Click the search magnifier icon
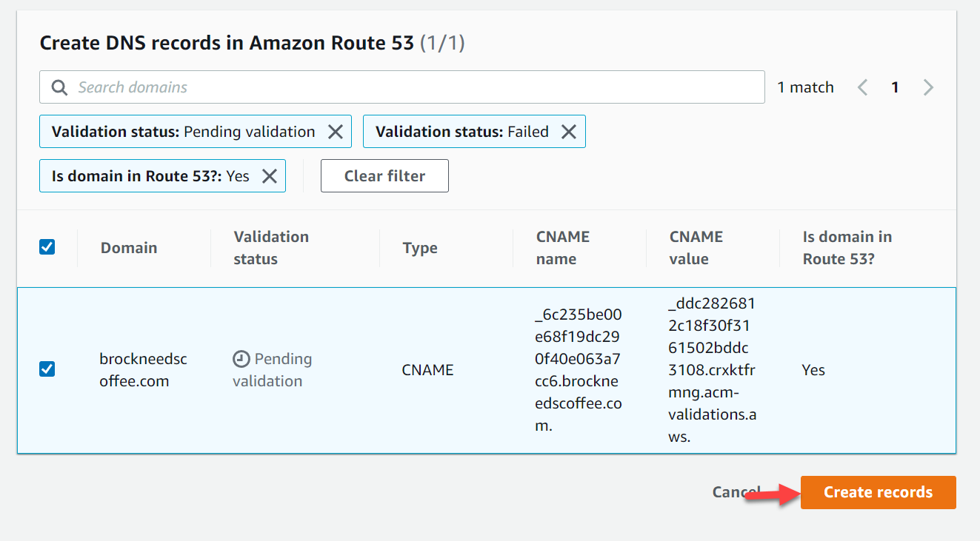 59,87
